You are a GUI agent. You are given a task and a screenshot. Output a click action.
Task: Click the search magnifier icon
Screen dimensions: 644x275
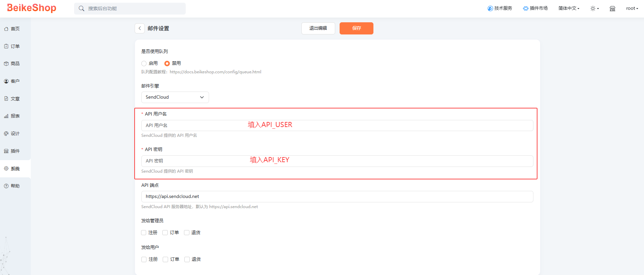pyautogui.click(x=82, y=8)
